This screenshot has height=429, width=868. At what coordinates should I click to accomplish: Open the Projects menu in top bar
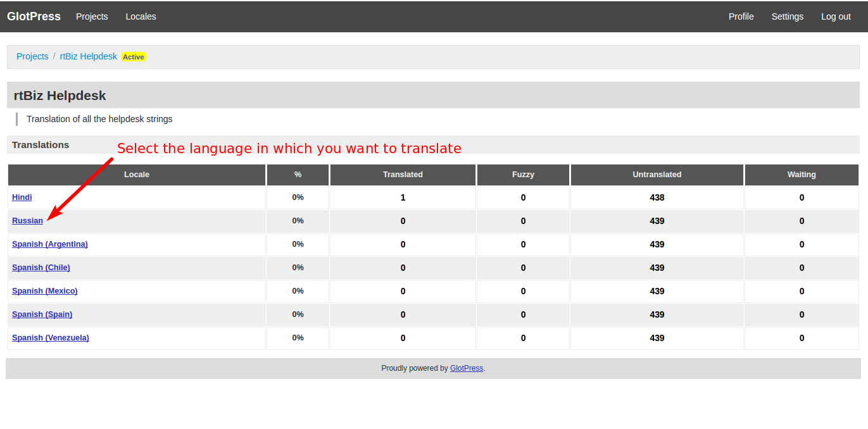tap(92, 16)
